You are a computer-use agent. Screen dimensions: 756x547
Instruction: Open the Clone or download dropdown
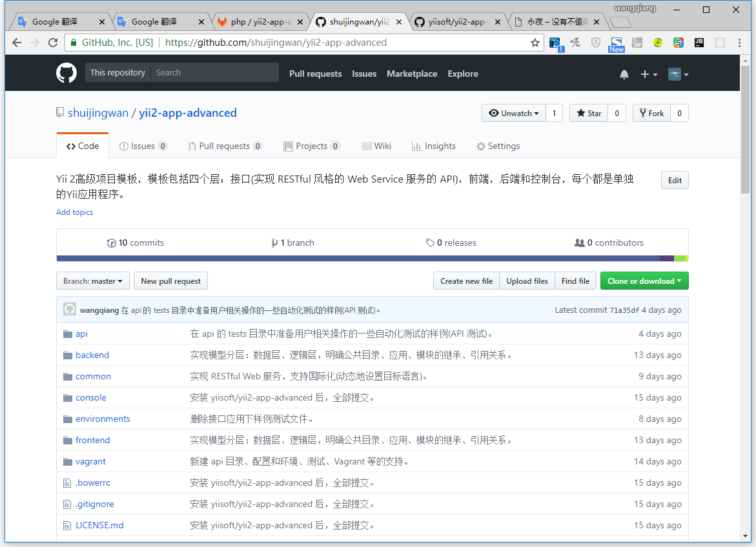point(644,281)
